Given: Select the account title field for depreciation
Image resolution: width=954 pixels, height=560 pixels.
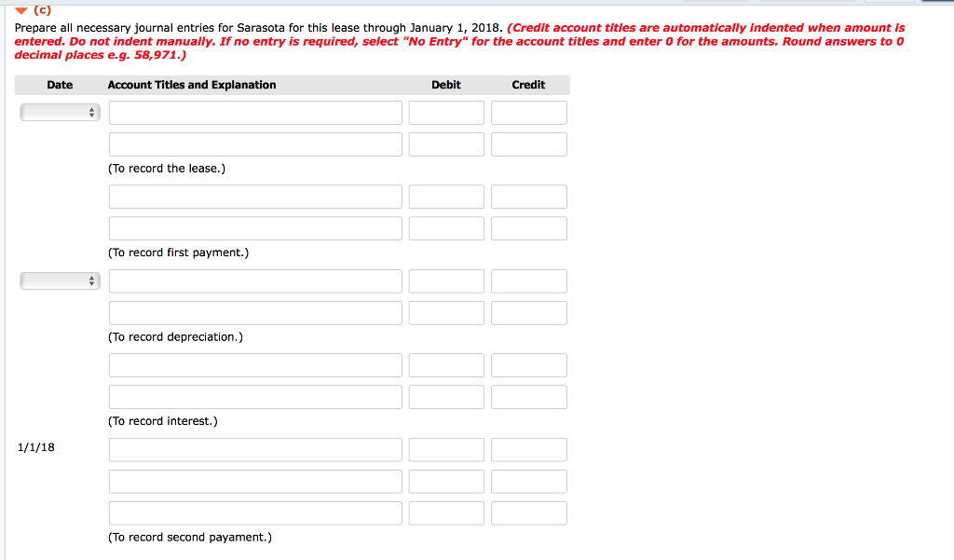Looking at the screenshot, I should pos(255,280).
